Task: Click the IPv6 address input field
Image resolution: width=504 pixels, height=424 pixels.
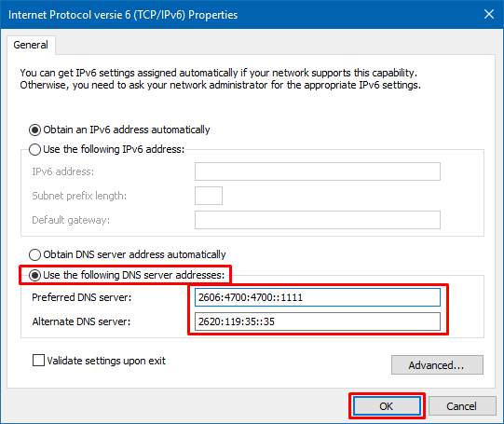Action: click(318, 171)
